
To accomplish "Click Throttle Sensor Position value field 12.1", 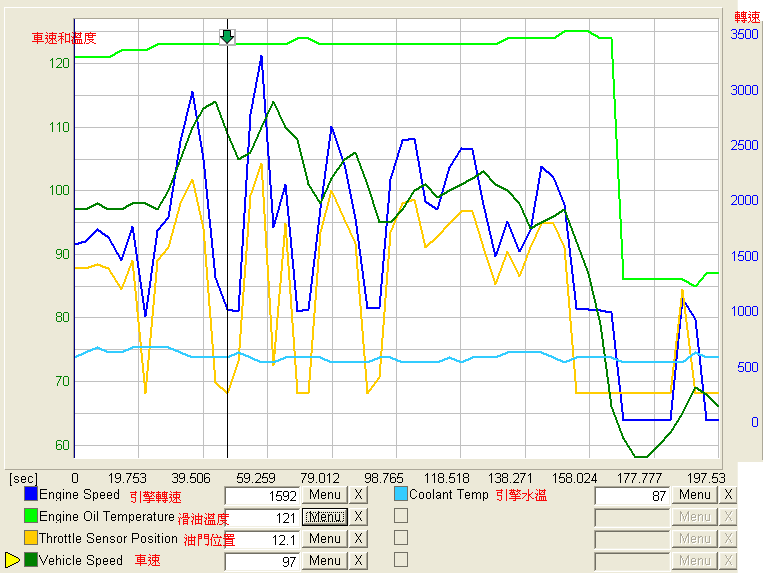I will [x=262, y=540].
